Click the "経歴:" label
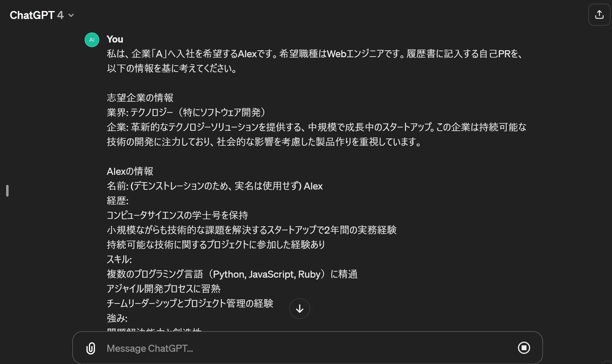612x364 pixels. (x=118, y=201)
